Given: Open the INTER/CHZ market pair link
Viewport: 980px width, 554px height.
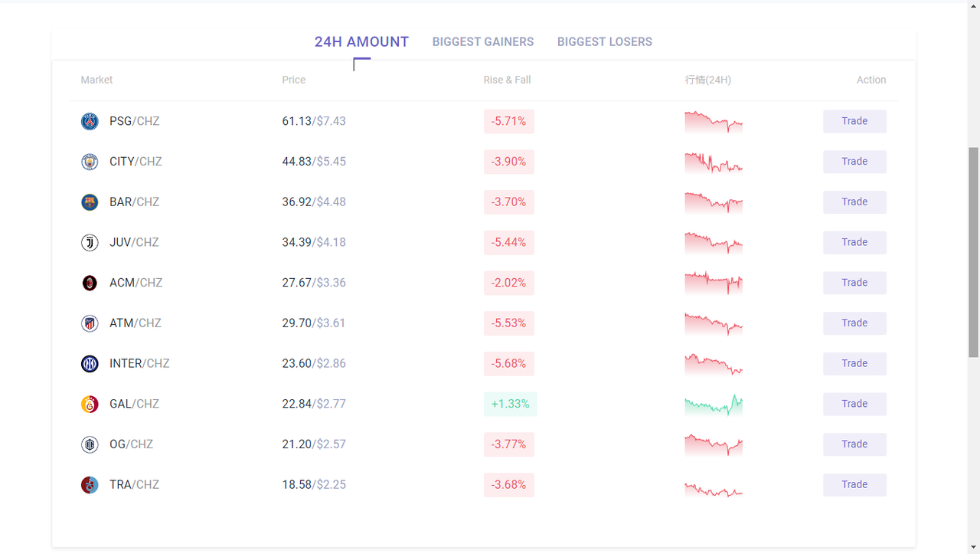Looking at the screenshot, I should click(x=139, y=364).
